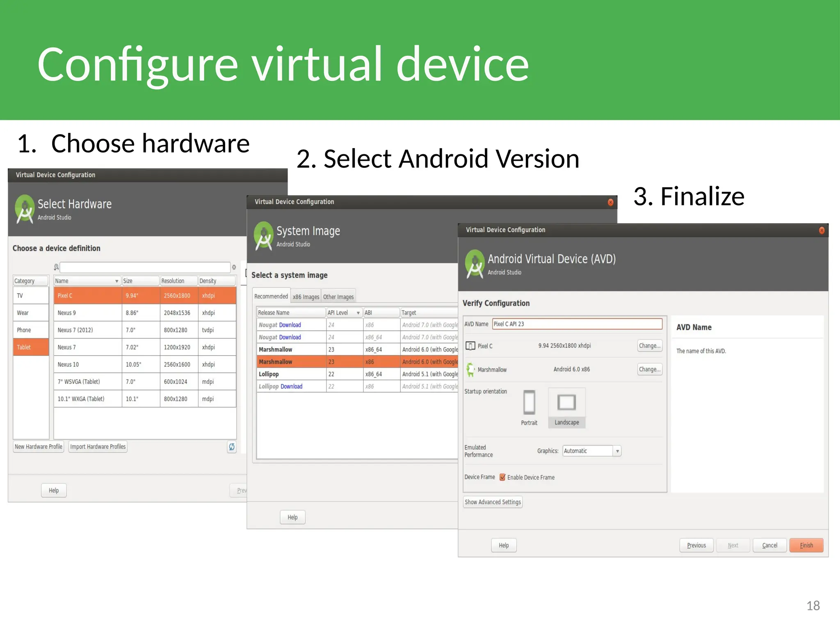
Task: Click the Pixel C tablet device icon
Action: [470, 346]
